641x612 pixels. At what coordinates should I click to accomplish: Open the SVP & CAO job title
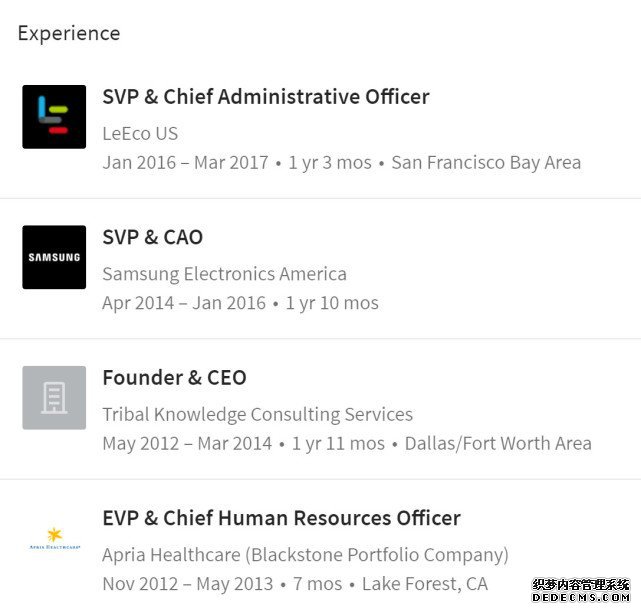152,237
